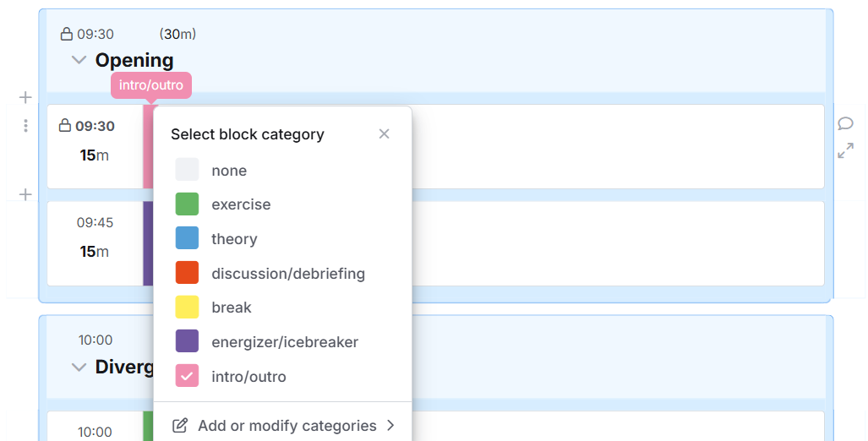868x441 pixels.
Task: Click the pink intro/outro tooltip label
Action: point(151,85)
